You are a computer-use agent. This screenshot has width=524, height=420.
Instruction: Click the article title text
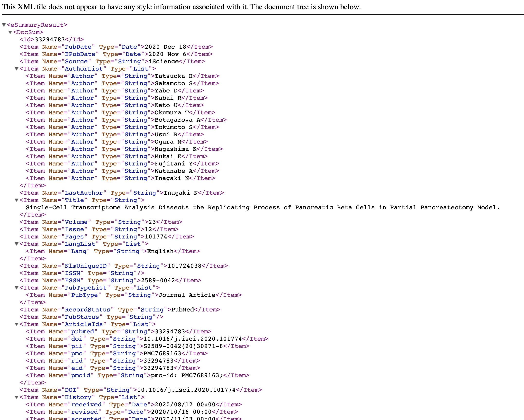[x=262, y=208]
